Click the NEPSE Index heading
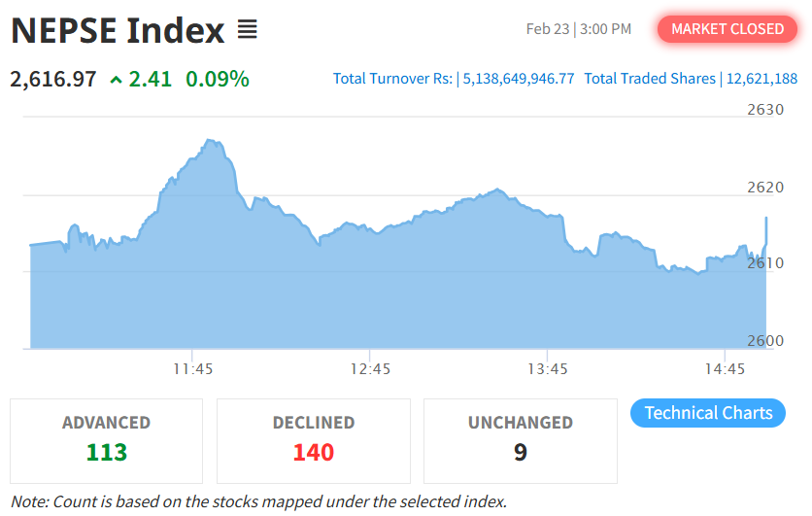Image resolution: width=812 pixels, height=516 pixels. [118, 31]
